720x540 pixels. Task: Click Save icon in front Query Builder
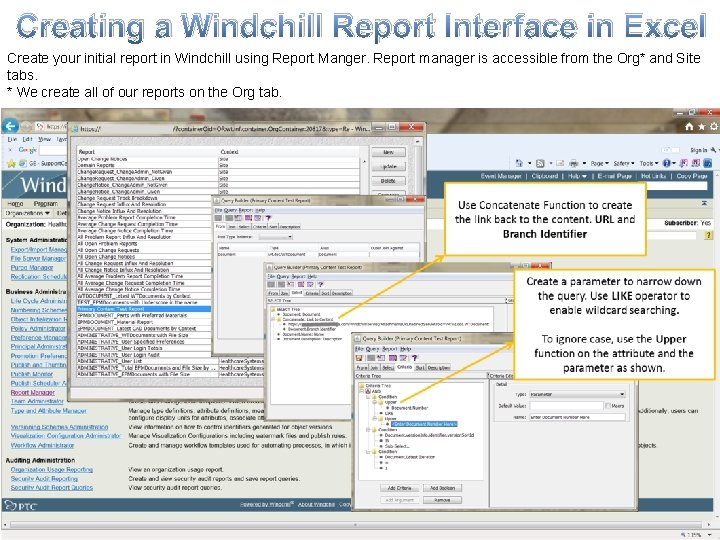pos(360,358)
